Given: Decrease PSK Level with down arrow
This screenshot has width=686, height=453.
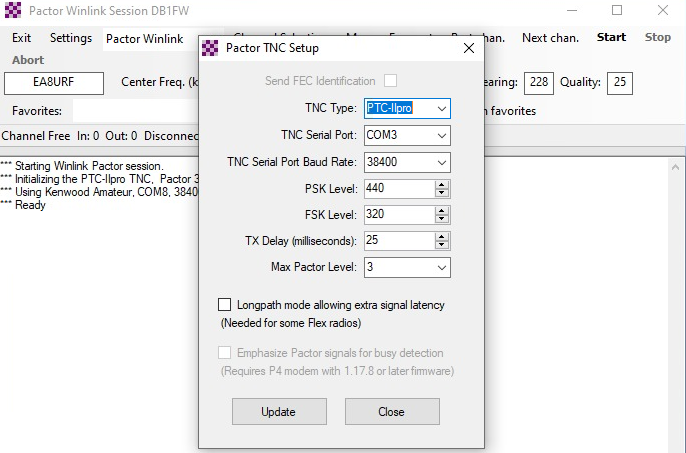Looking at the screenshot, I should tap(442, 192).
